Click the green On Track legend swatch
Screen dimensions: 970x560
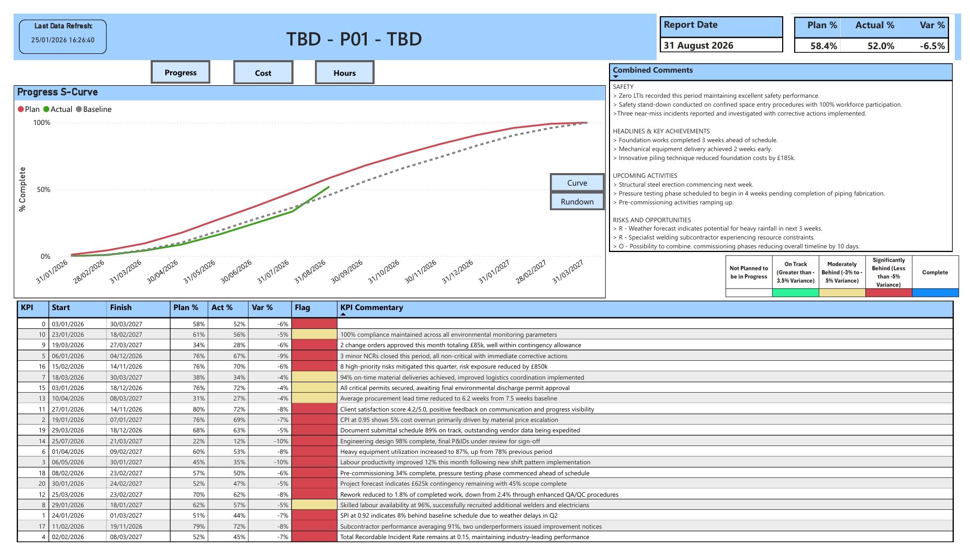point(796,294)
